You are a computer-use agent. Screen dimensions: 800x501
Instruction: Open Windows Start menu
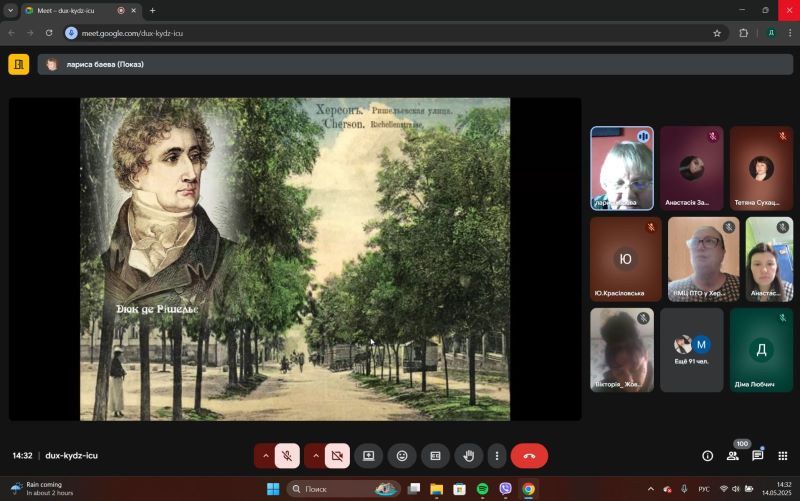[273, 489]
